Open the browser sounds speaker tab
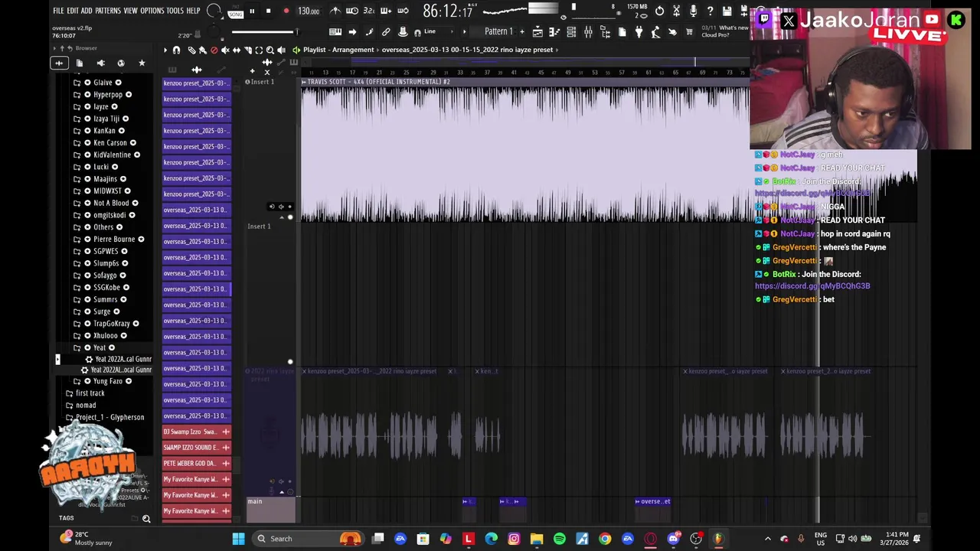Image resolution: width=980 pixels, height=551 pixels. coord(100,64)
